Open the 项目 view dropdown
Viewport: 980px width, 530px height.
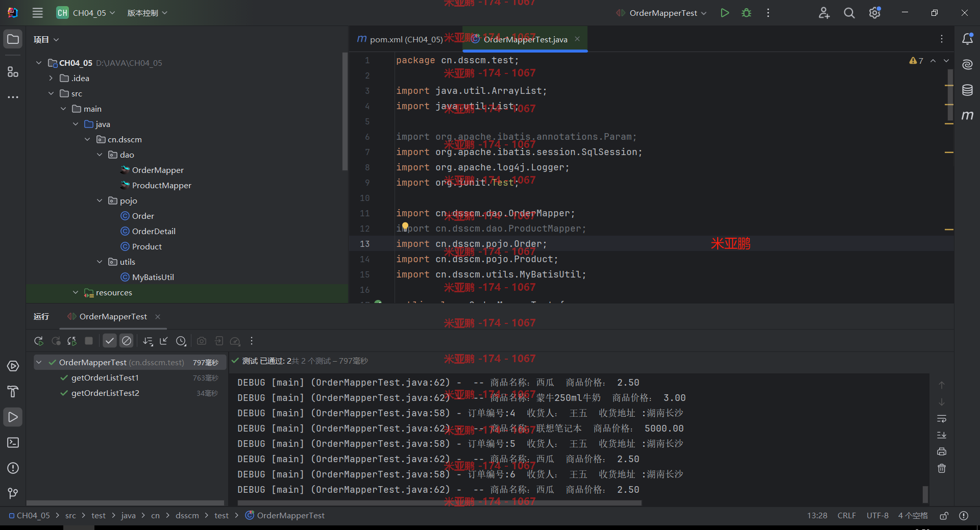(46, 39)
